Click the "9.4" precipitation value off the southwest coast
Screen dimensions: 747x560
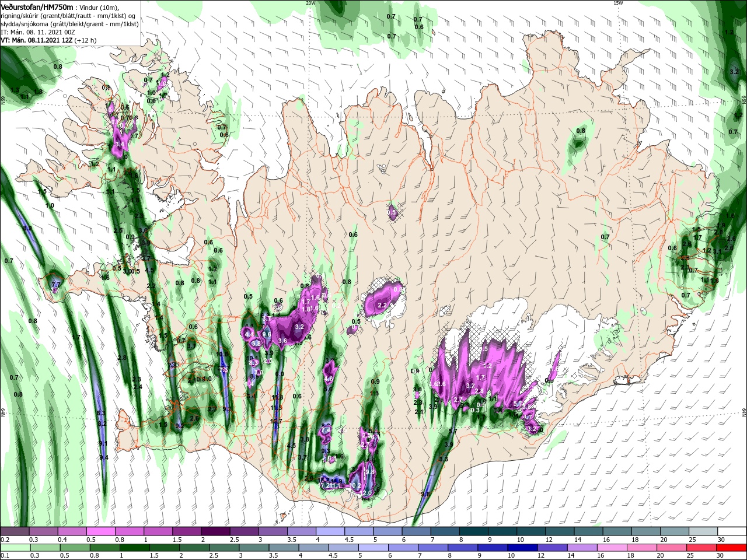(104, 457)
